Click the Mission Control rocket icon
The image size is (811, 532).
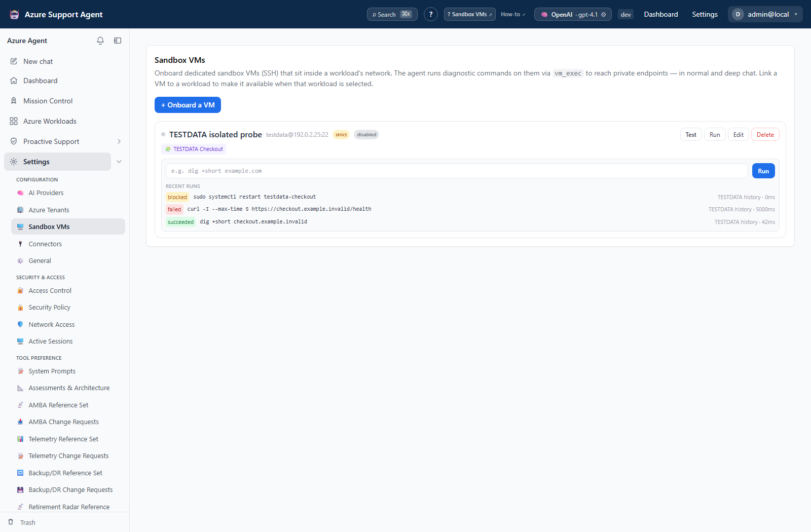[x=14, y=101]
